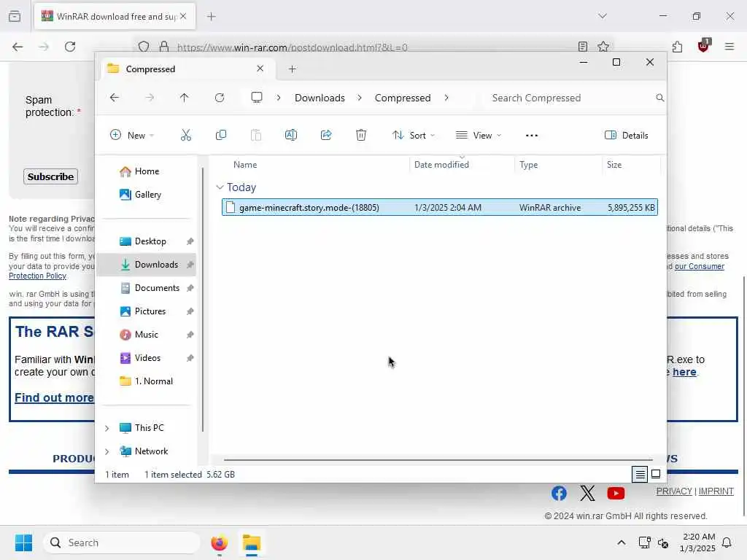Reload the Firefox page
Screen dimensions: 747x560
(x=70, y=47)
